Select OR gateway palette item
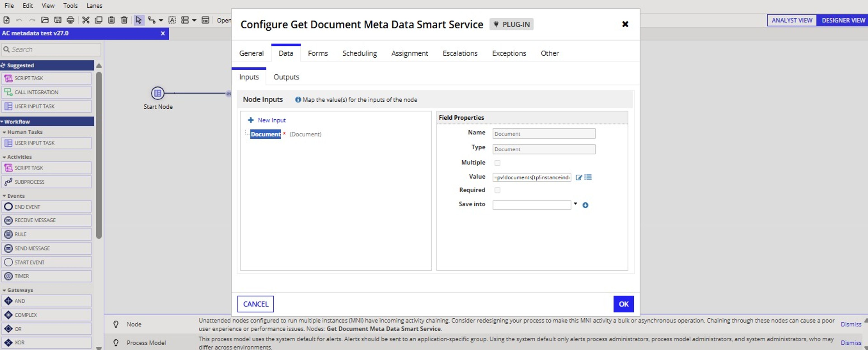Screen dimensions: 868x350 click(47, 329)
